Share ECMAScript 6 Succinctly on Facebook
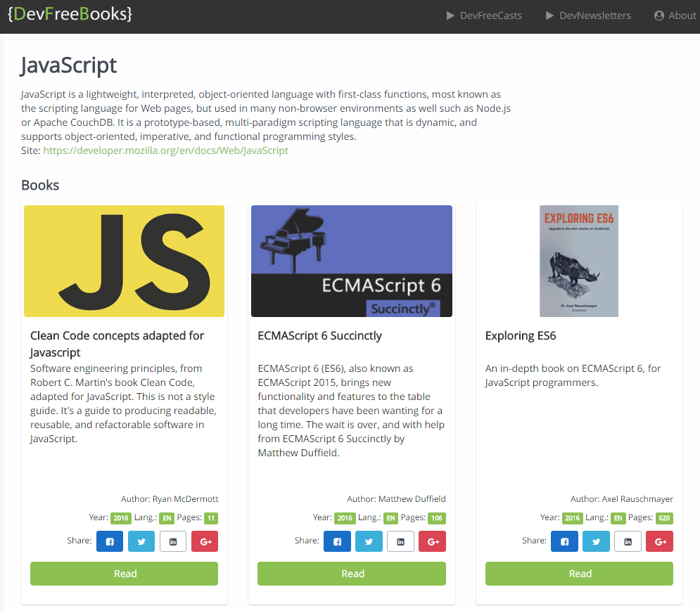This screenshot has width=700, height=613. click(x=337, y=541)
